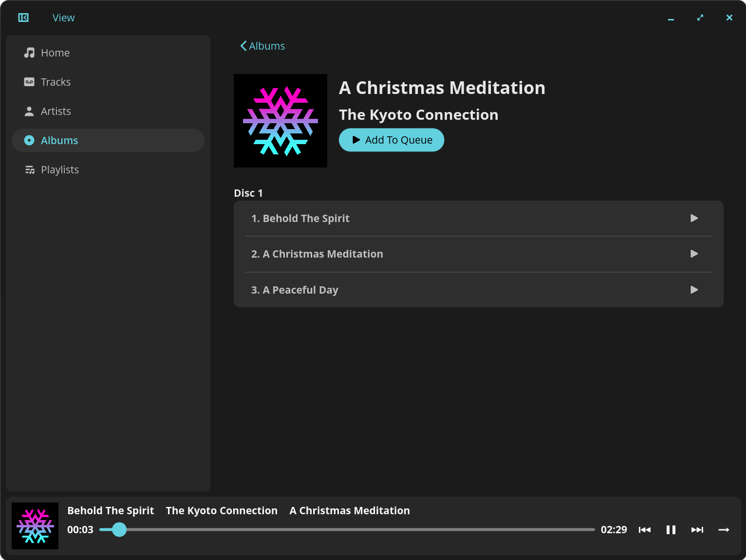Screen dimensions: 746x560
Task: Skip to the next track
Action: [697, 530]
